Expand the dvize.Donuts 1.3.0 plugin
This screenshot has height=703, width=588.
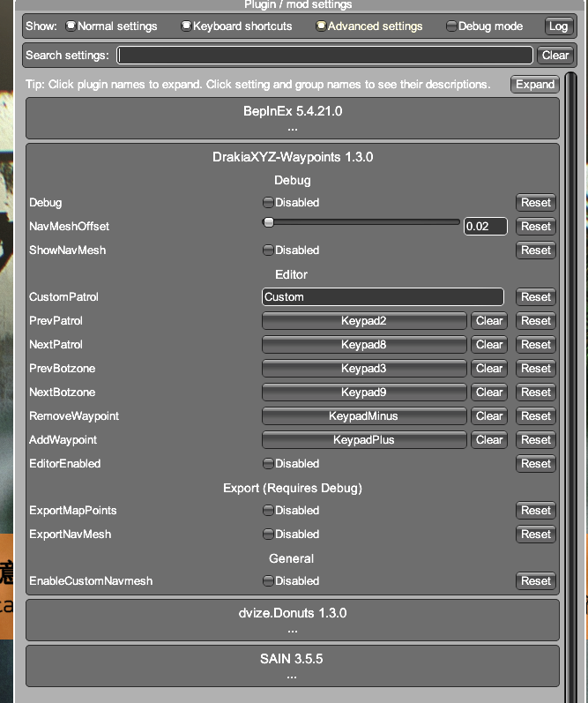[x=292, y=612]
